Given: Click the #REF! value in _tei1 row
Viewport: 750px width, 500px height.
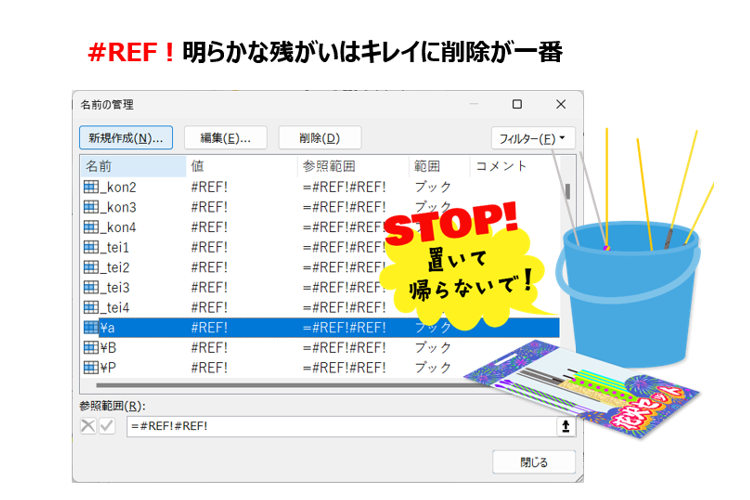Looking at the screenshot, I should pos(210,247).
